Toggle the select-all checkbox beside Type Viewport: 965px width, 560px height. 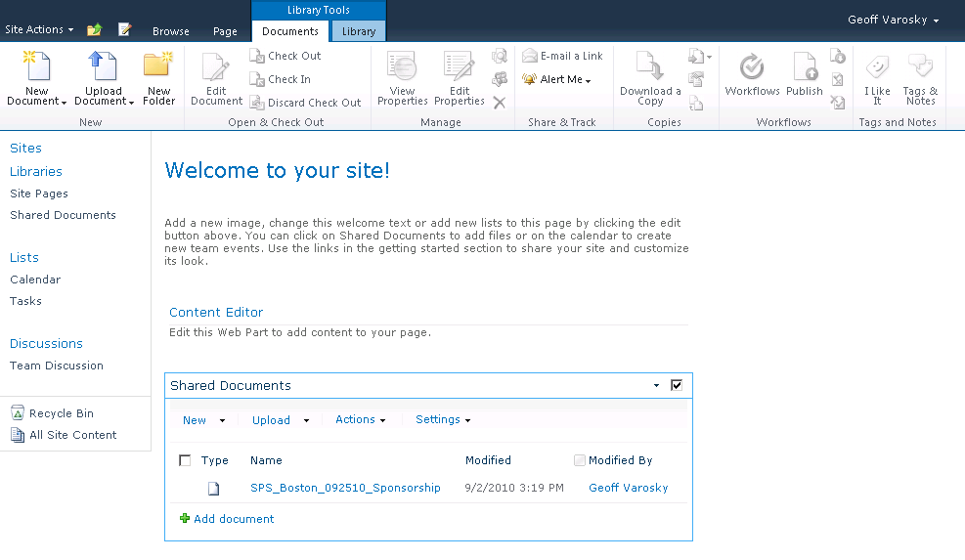coord(186,460)
